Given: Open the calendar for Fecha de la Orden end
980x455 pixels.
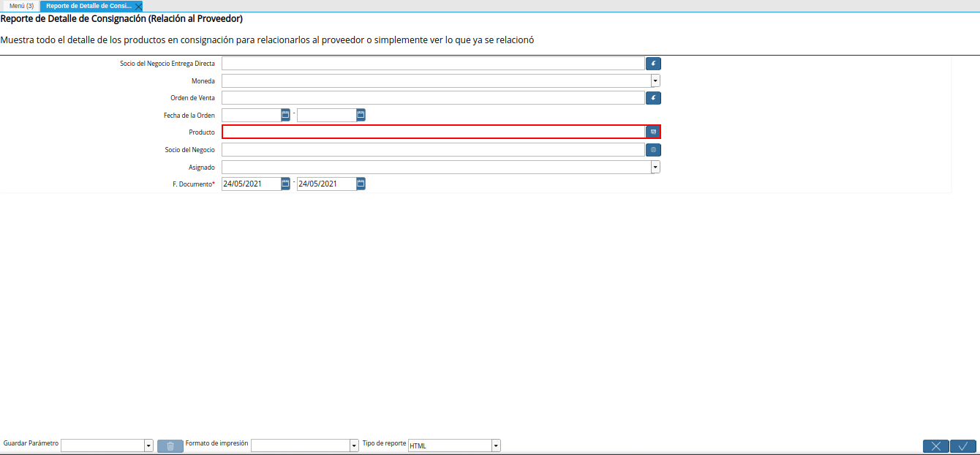Looking at the screenshot, I should pos(360,114).
